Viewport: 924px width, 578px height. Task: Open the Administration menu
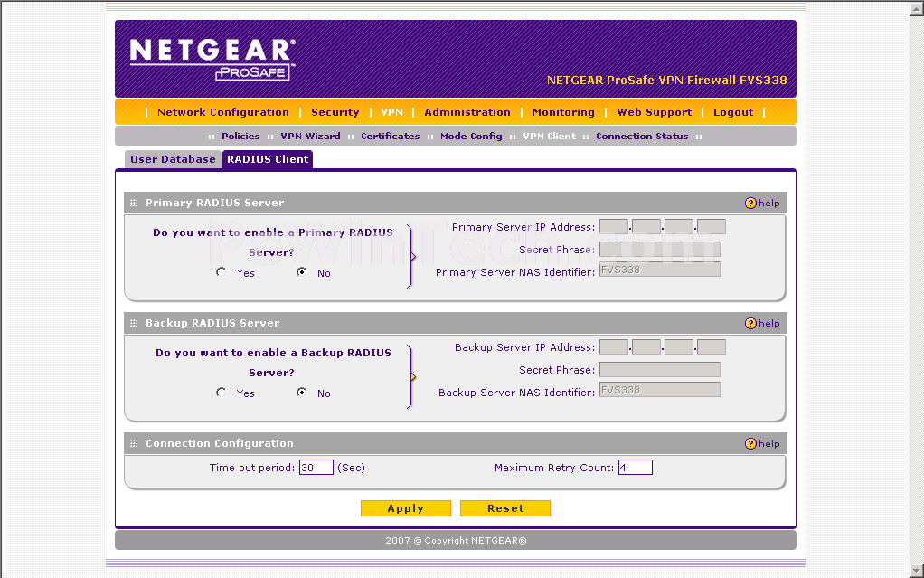click(x=467, y=112)
